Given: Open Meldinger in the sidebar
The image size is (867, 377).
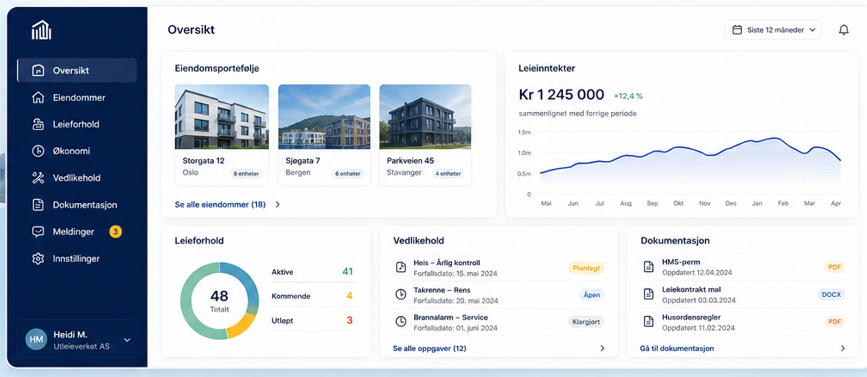Looking at the screenshot, I should (77, 232).
